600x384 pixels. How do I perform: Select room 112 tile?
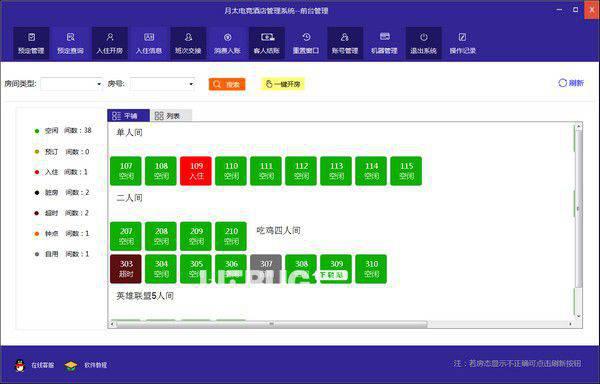[301, 171]
